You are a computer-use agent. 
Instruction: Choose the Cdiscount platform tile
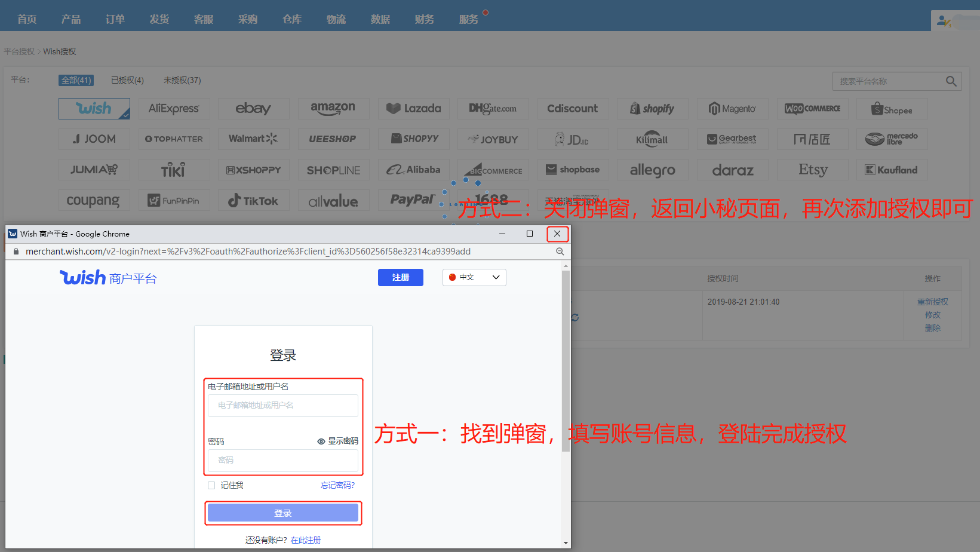click(x=573, y=109)
